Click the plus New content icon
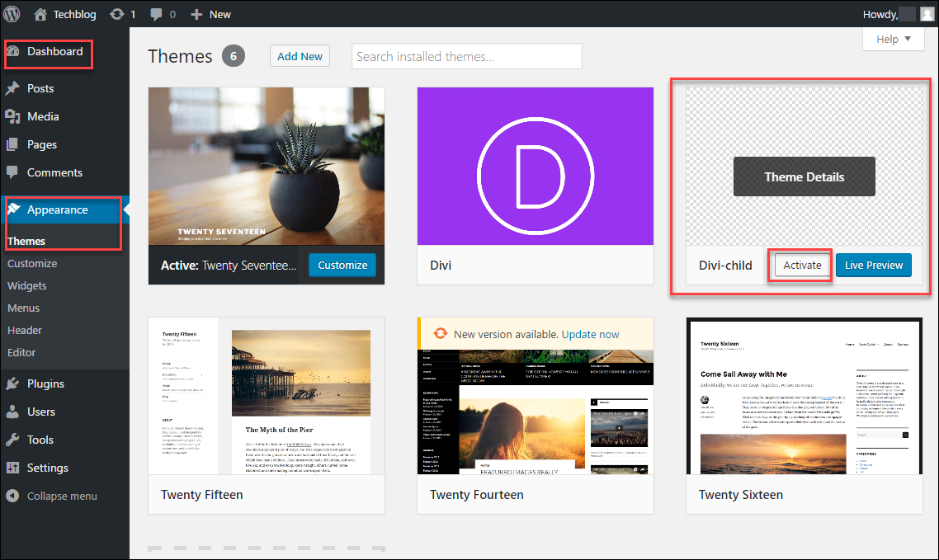This screenshot has height=560, width=939. [196, 14]
